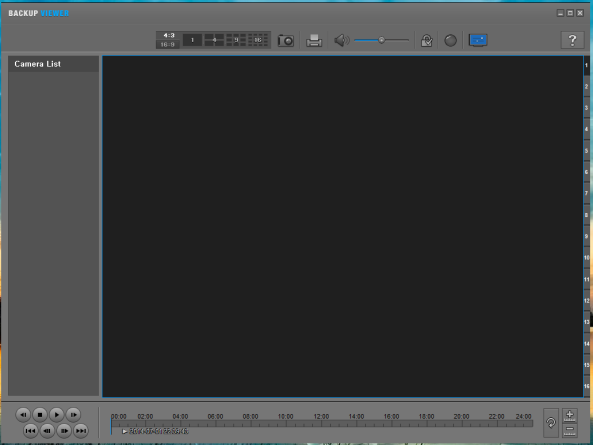Mute audio with the speaker icon
Image resolution: width=593 pixels, height=445 pixels.
click(342, 40)
